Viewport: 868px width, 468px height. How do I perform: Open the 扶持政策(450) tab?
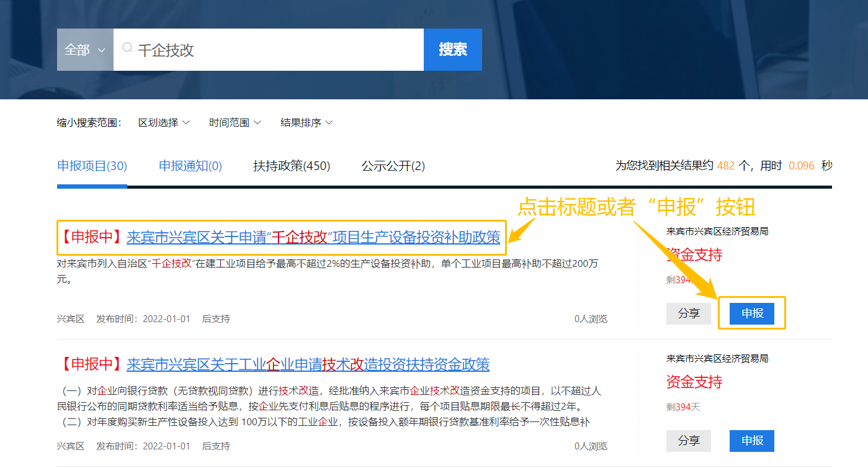pyautogui.click(x=292, y=166)
